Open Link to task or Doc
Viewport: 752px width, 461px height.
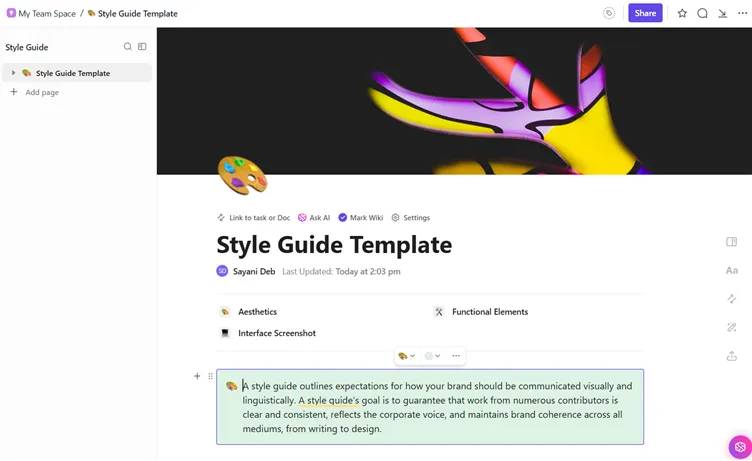click(254, 217)
